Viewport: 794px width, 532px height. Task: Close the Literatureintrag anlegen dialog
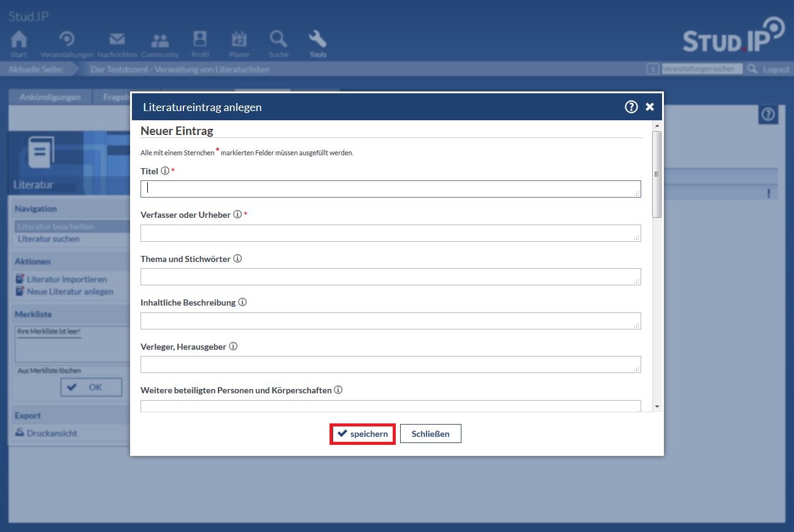650,107
